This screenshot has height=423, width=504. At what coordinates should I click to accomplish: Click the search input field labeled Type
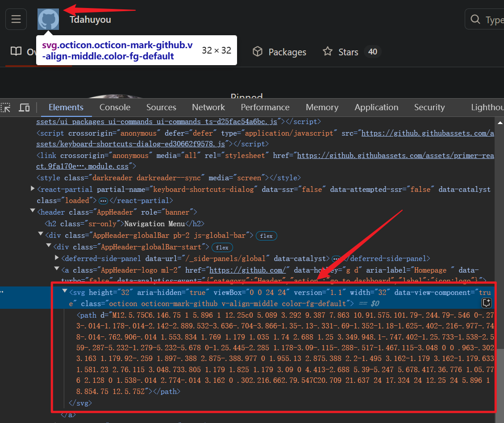click(484, 19)
